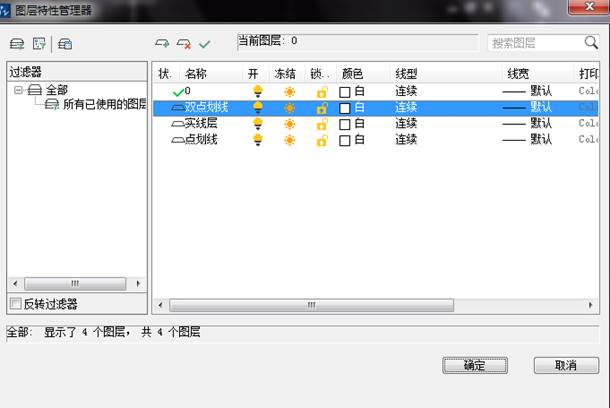This screenshot has height=408, width=610.
Task: Click the New Group Filter icon
Action: click(40, 44)
